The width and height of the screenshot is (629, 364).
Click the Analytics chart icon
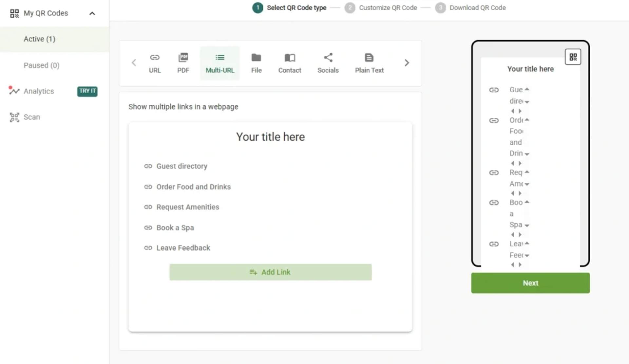14,91
